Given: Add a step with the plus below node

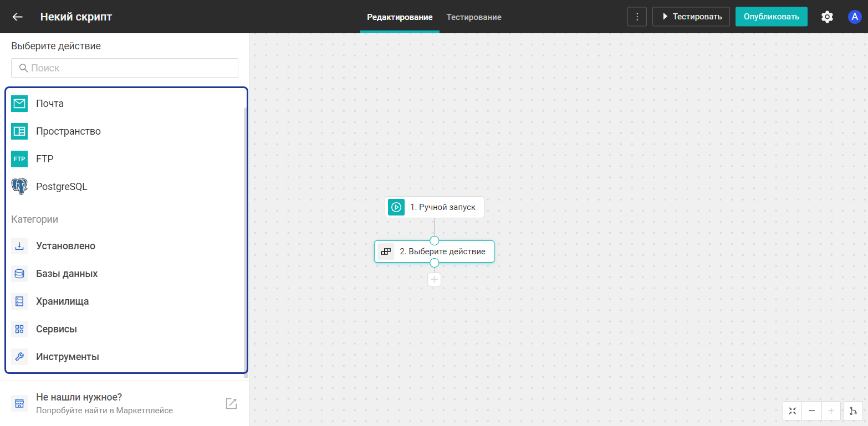Looking at the screenshot, I should 435,279.
